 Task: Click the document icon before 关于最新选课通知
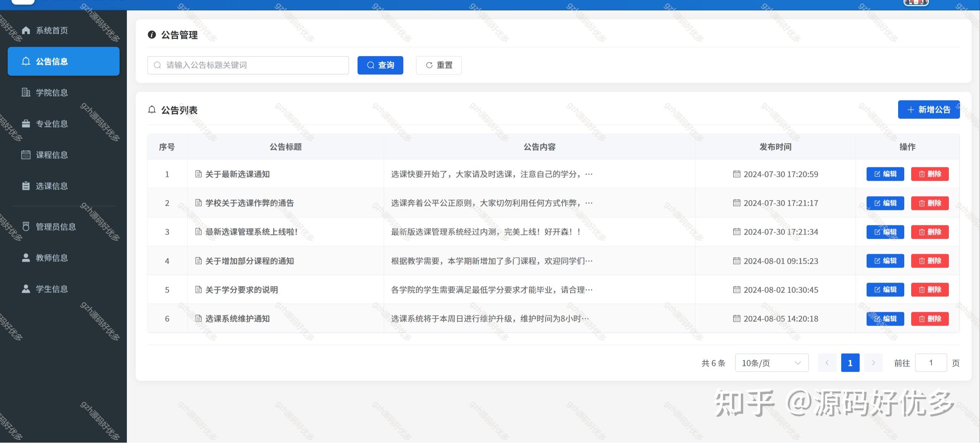tap(198, 174)
